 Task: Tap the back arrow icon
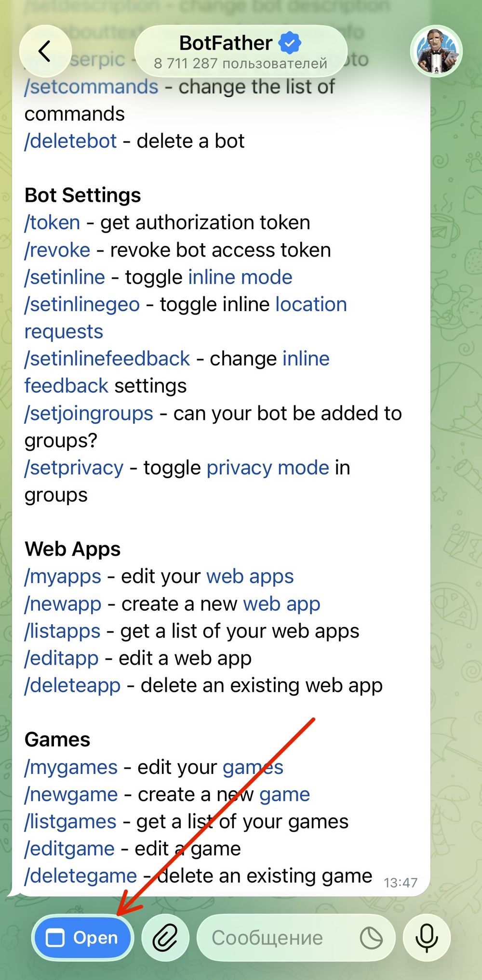click(x=45, y=51)
